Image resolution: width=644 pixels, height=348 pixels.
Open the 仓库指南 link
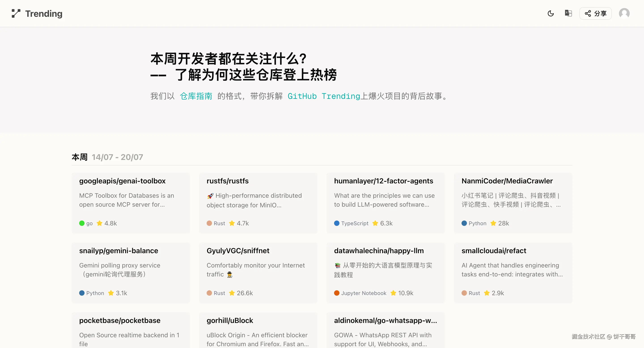(196, 96)
